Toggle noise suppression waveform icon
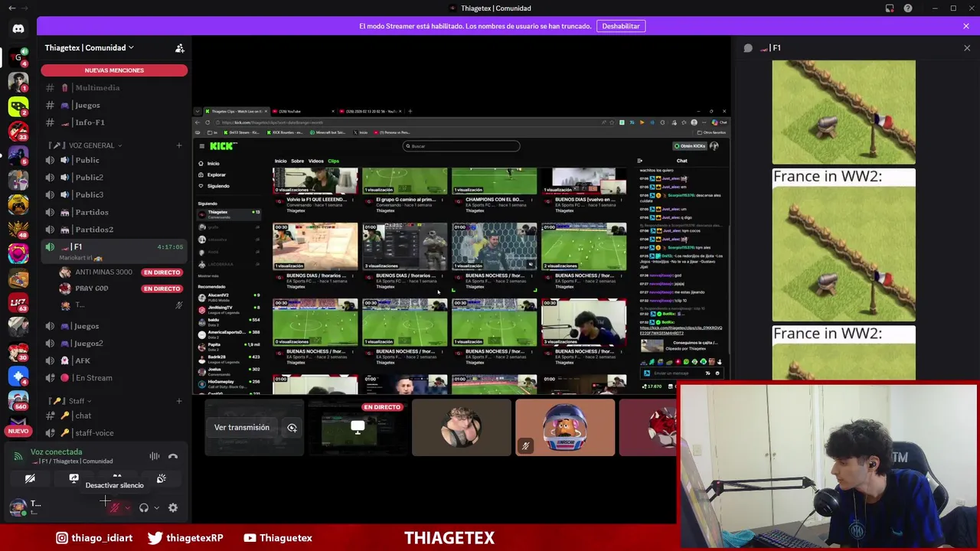The width and height of the screenshot is (980, 551). [x=155, y=456]
